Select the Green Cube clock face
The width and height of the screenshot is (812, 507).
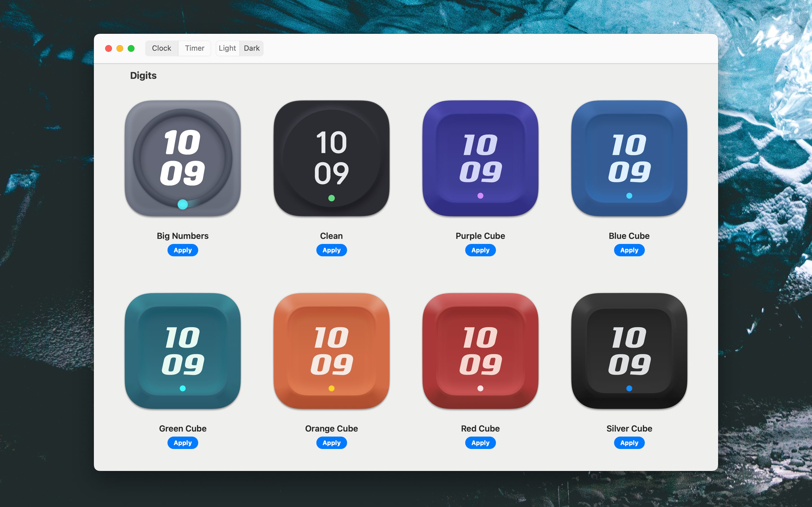click(182, 350)
